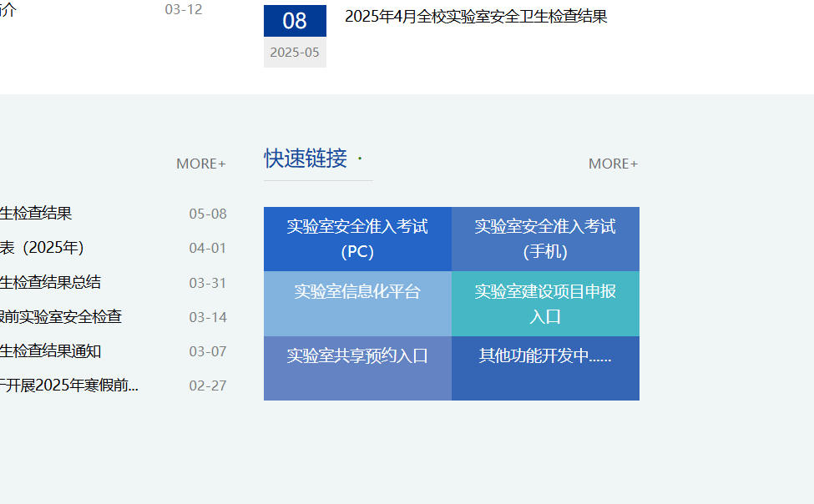Viewport: 814px width, 504px height.
Task: Open 实验室安全准入考试 (PC) tile
Action: pos(357,239)
